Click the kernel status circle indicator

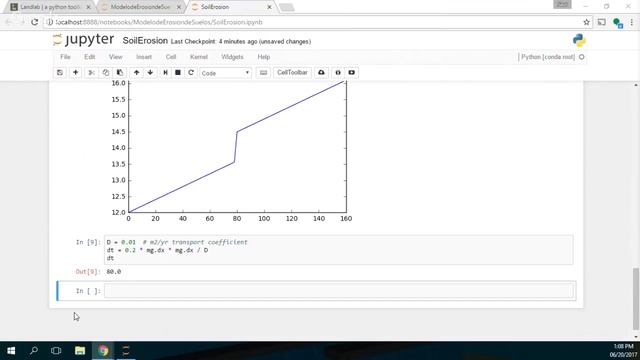tap(582, 57)
